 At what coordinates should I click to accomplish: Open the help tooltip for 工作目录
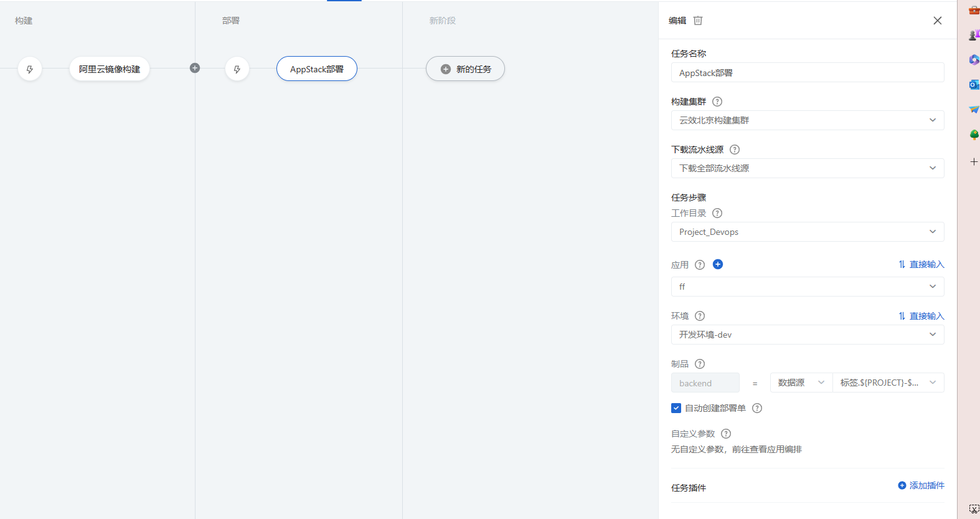pyautogui.click(x=717, y=213)
